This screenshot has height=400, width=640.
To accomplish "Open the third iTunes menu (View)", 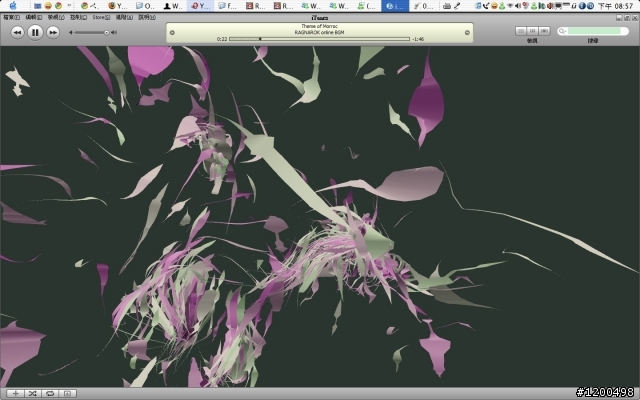I will pyautogui.click(x=56, y=18).
